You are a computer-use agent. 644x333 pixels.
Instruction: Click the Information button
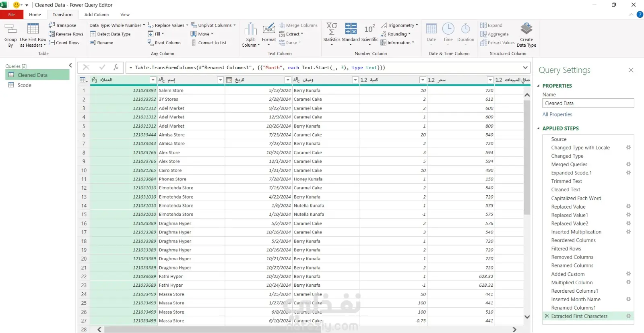(397, 43)
